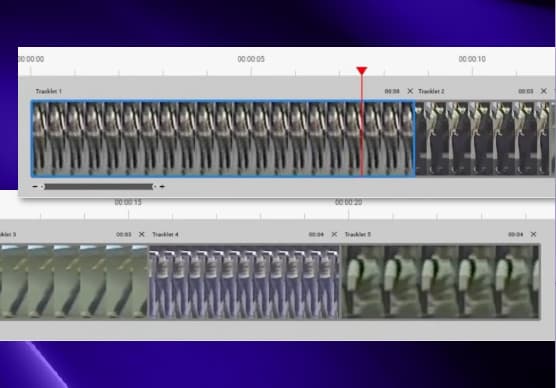Screen dimensions: 556x388
Task: Click the Tracklet 2 label
Action: [431, 92]
